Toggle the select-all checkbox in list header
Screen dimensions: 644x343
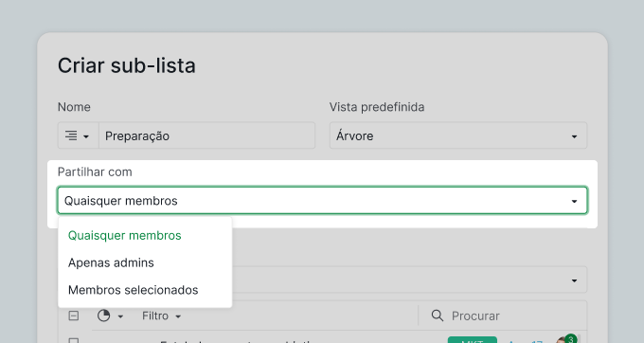(x=74, y=316)
